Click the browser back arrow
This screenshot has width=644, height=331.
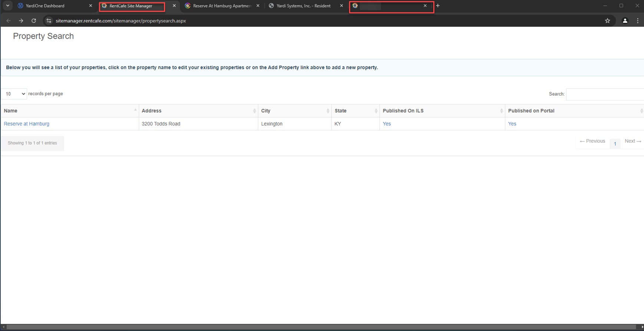(x=9, y=21)
